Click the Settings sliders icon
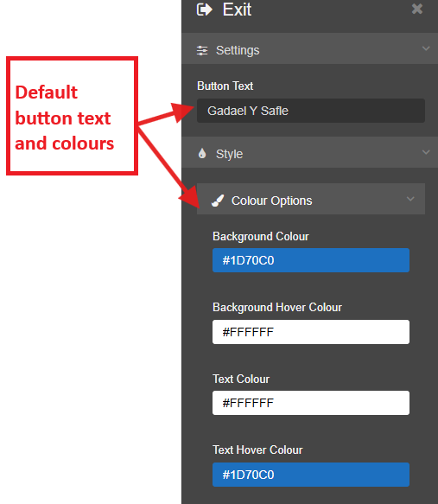This screenshot has width=438, height=504. click(202, 50)
